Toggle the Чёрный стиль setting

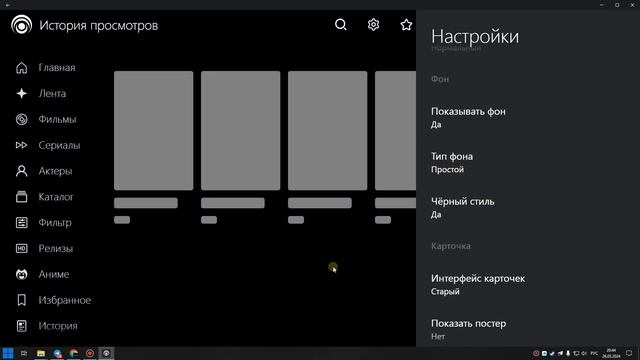tap(528, 207)
